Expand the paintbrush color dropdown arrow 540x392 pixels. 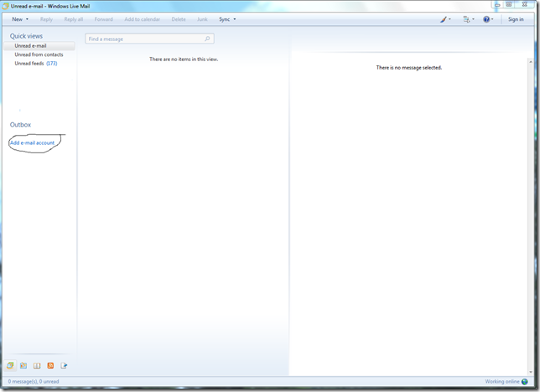(449, 19)
